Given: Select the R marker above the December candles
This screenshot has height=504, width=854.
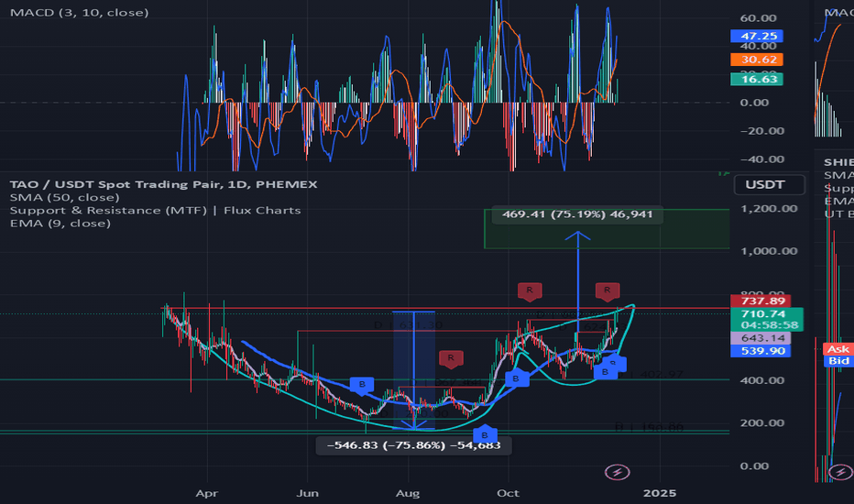Looking at the screenshot, I should coord(608,291).
